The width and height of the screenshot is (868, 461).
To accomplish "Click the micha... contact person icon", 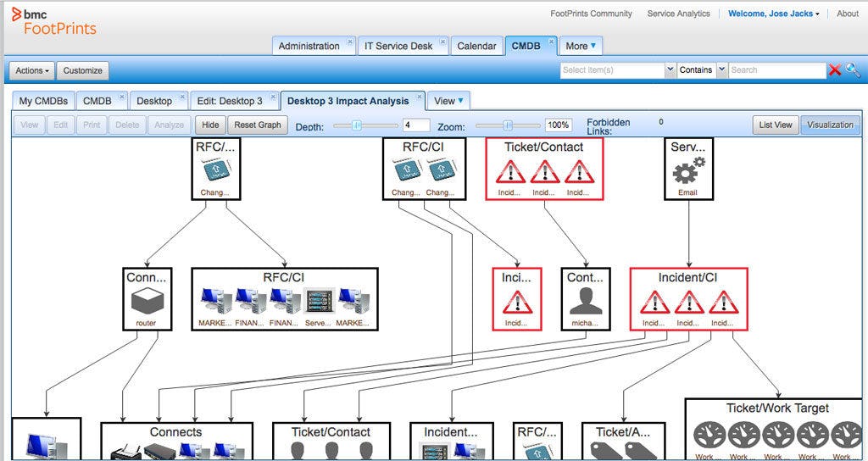I will click(x=586, y=302).
